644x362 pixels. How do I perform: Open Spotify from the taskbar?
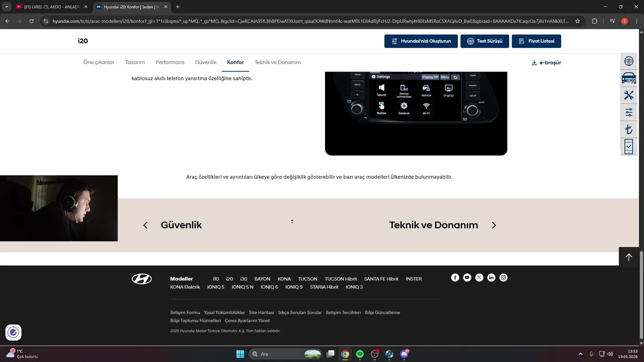click(x=360, y=354)
